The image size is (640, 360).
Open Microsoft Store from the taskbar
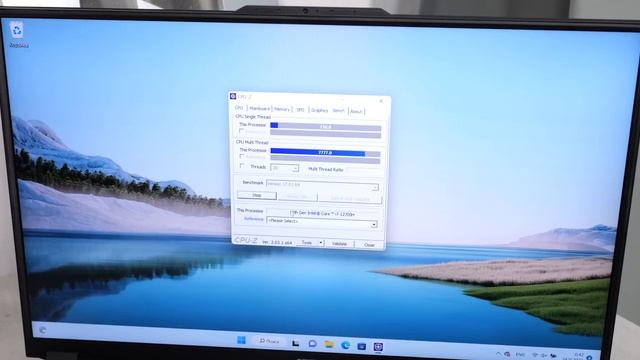(x=362, y=346)
